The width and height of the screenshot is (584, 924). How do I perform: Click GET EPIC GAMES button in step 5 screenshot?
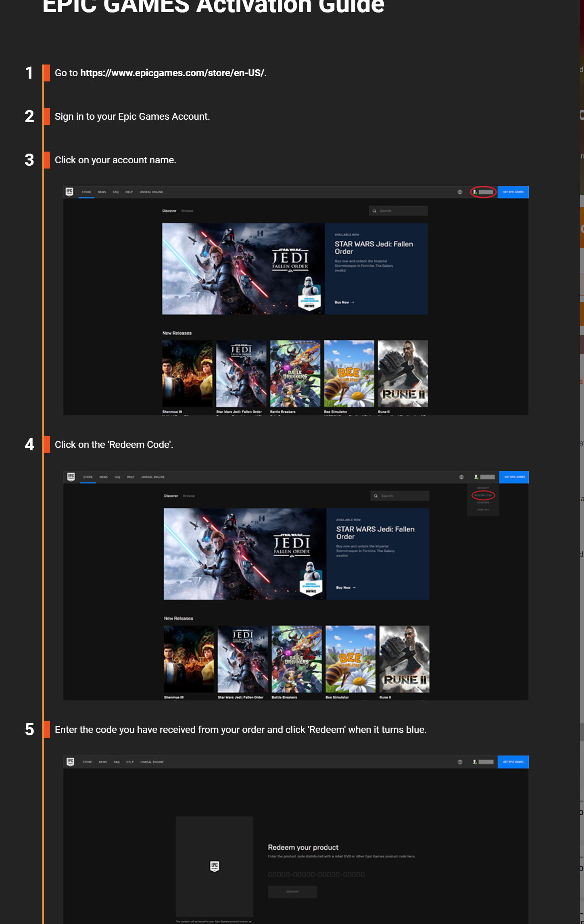[x=513, y=762]
